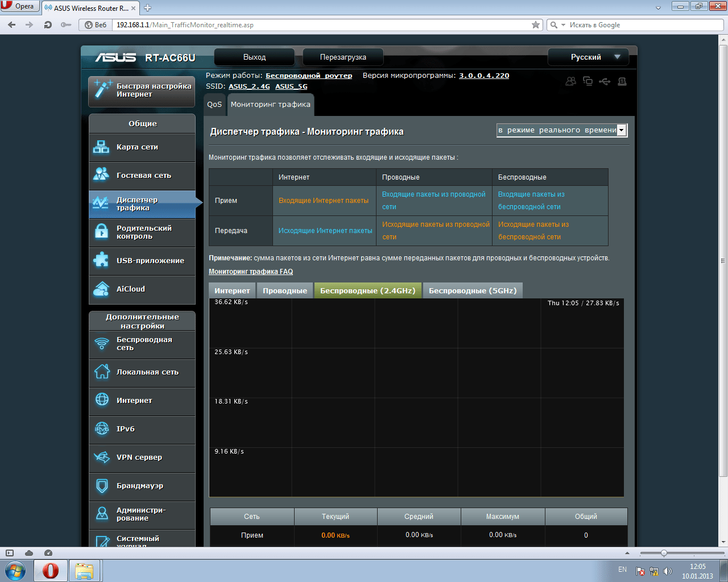Screen dimensions: 728x582
Task: Click the Интернет globe icon in sidebar
Action: click(x=102, y=400)
